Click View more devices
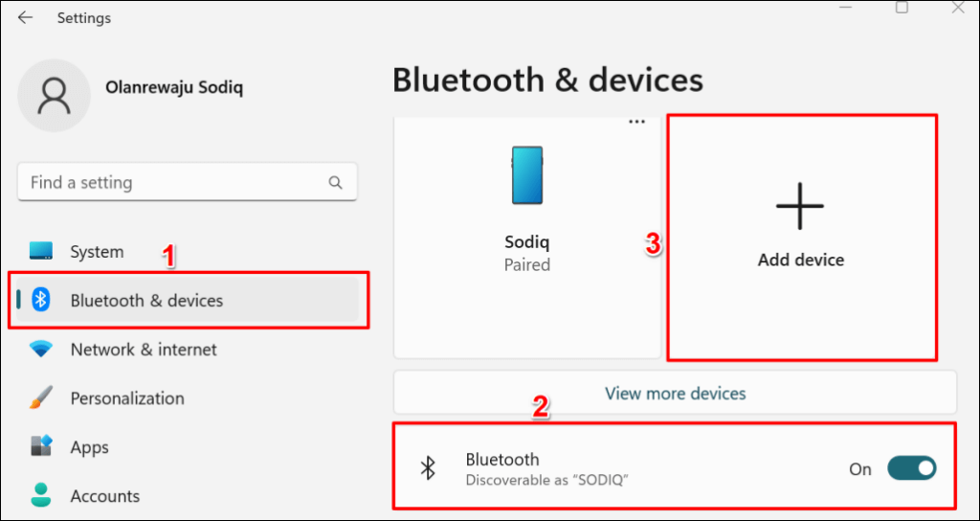Screen dimensions: 980x521 pos(675,393)
